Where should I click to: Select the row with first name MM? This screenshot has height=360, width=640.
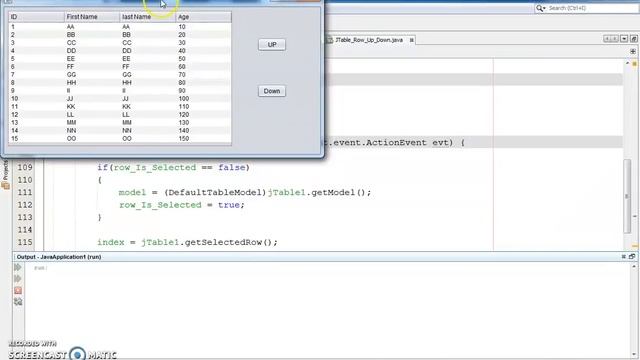tap(120, 122)
